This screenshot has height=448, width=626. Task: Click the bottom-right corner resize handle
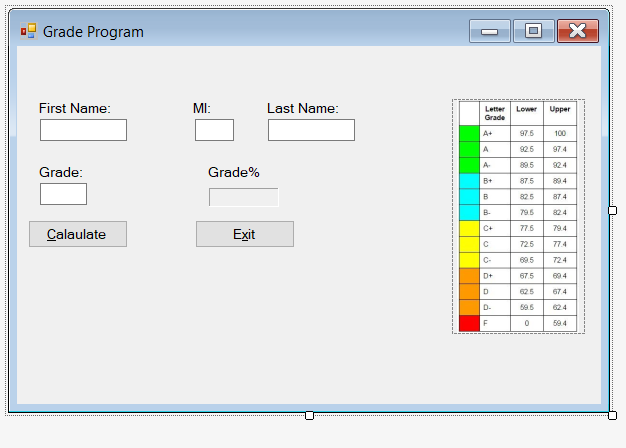pyautogui.click(x=612, y=416)
